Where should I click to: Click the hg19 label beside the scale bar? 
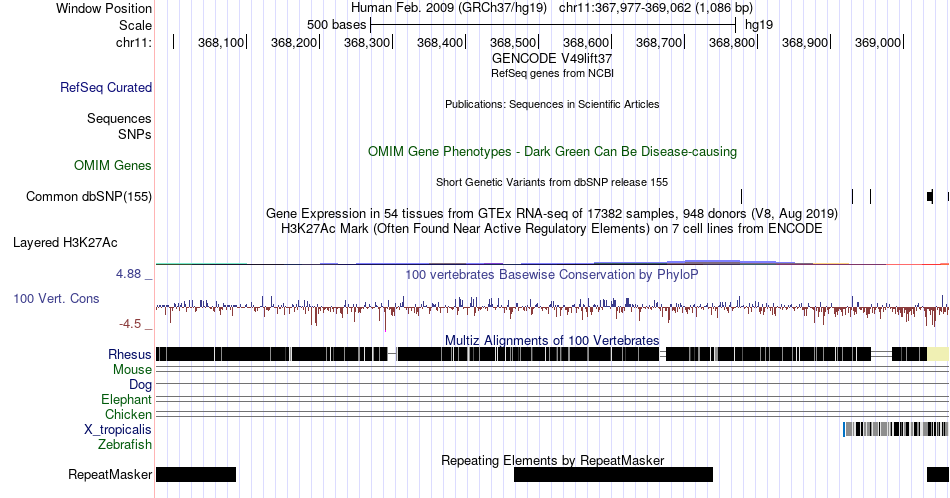[759, 25]
